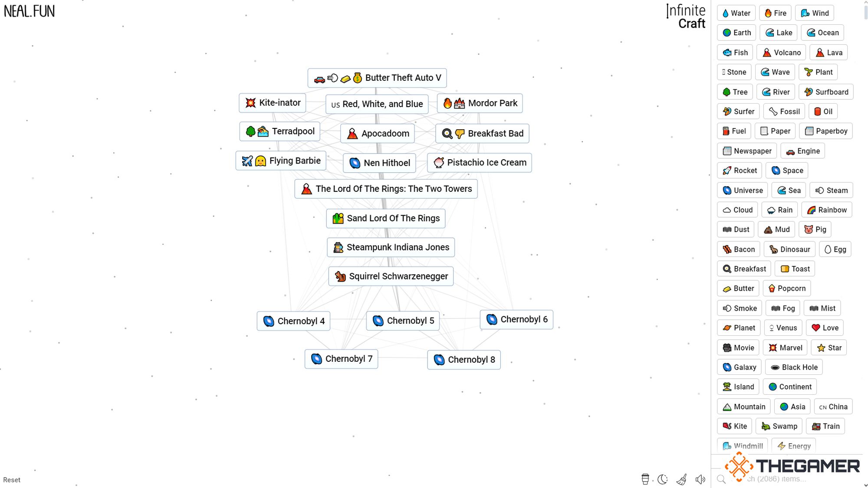Click the coffee cup icon at bottom
Screen dimensions: 868x488
(x=645, y=479)
